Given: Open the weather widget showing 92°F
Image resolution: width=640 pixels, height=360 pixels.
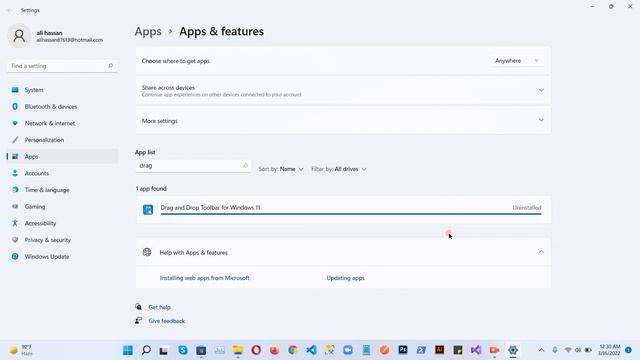Looking at the screenshot, I should pos(22,350).
